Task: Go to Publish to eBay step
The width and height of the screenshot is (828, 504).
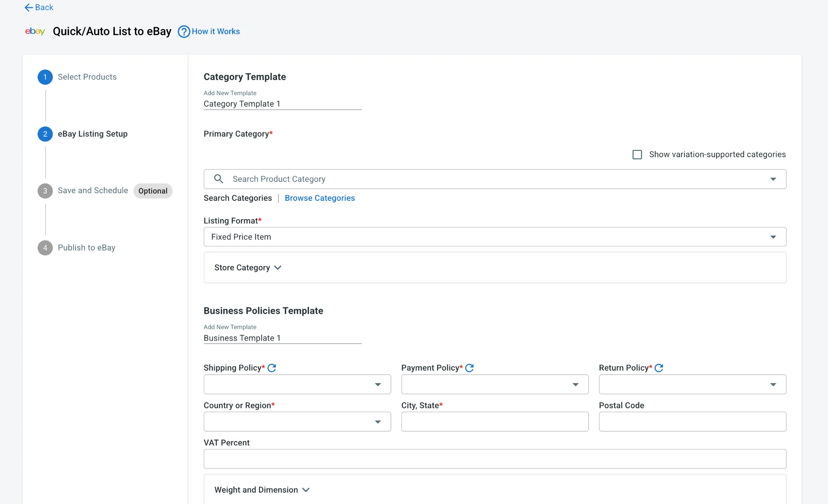Action: [87, 248]
